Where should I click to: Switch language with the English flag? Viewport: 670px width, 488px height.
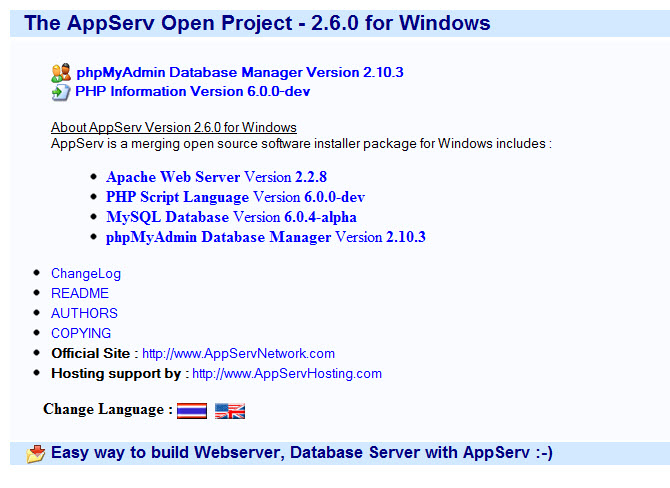coord(230,411)
